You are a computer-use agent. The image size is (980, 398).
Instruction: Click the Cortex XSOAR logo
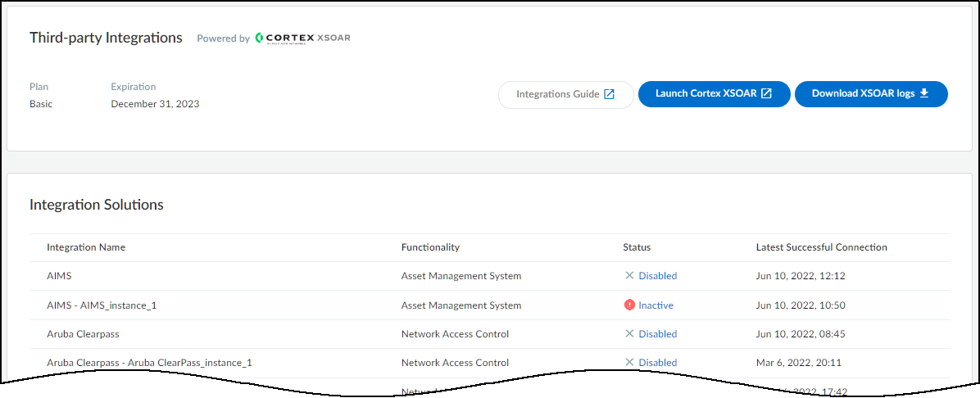click(302, 38)
